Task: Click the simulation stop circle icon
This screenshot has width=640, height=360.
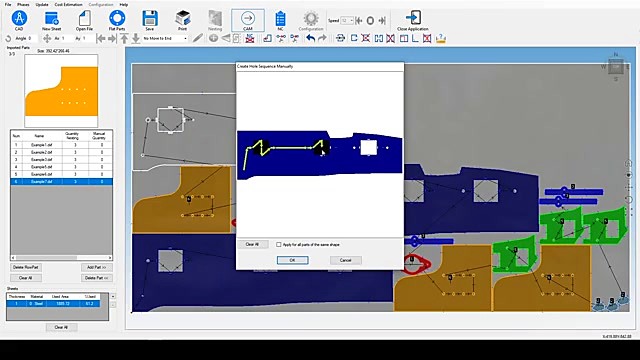Action: [370, 20]
